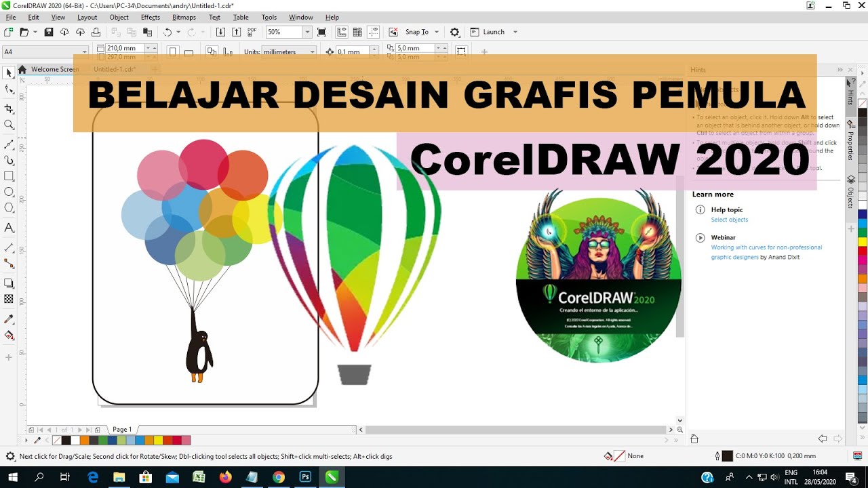This screenshot has height=488, width=868.
Task: Open the Options gear icon
Action: (x=455, y=32)
